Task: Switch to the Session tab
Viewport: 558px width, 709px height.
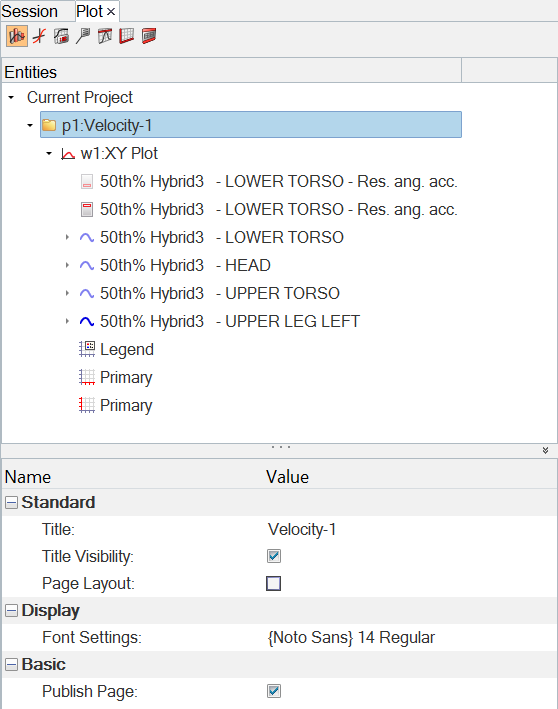Action: 29,11
